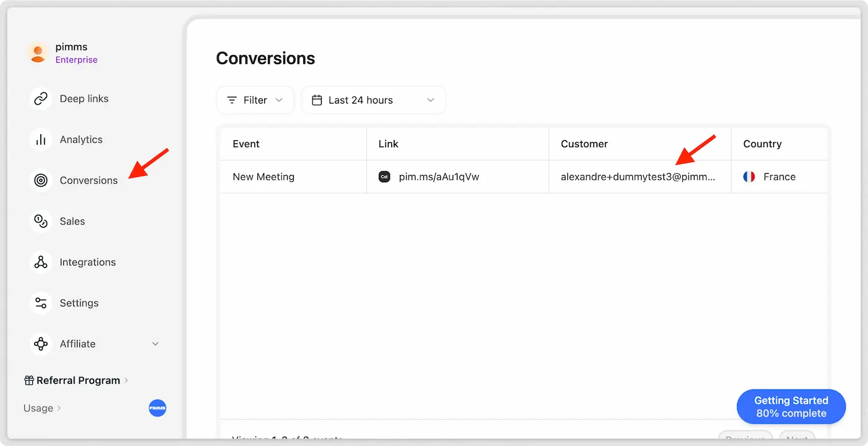Click the Event column header
Image resolution: width=868 pixels, height=446 pixels.
(246, 144)
